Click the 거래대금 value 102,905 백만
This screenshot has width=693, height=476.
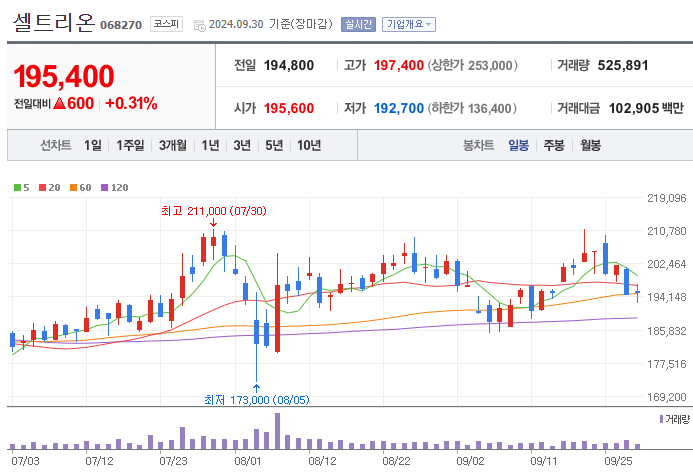coord(646,108)
